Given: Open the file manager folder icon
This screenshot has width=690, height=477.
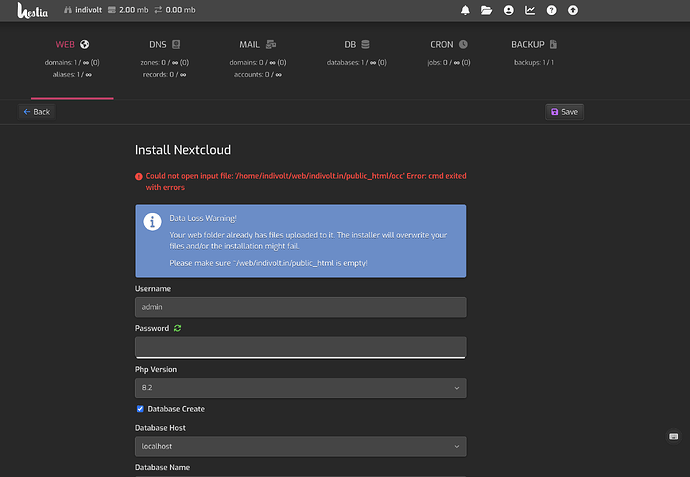Looking at the screenshot, I should pos(486,10).
